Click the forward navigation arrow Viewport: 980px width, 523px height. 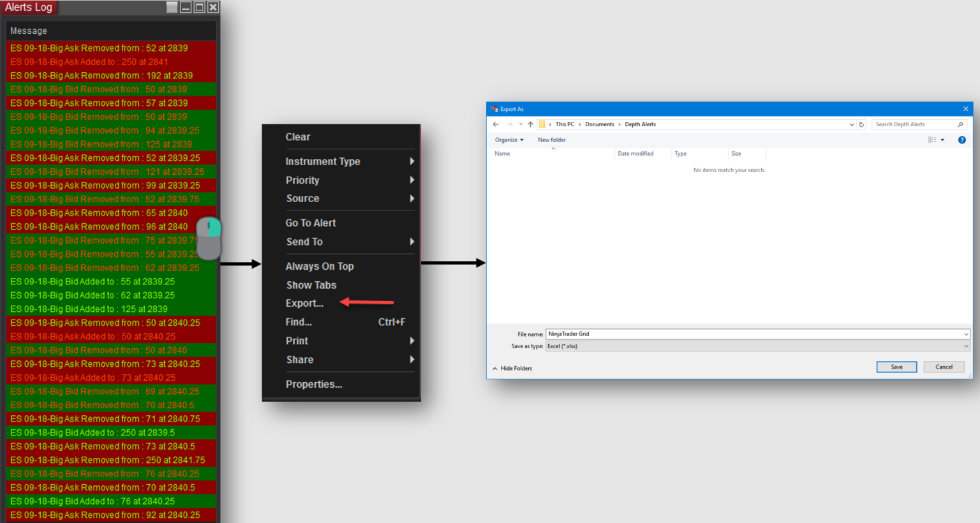point(509,124)
